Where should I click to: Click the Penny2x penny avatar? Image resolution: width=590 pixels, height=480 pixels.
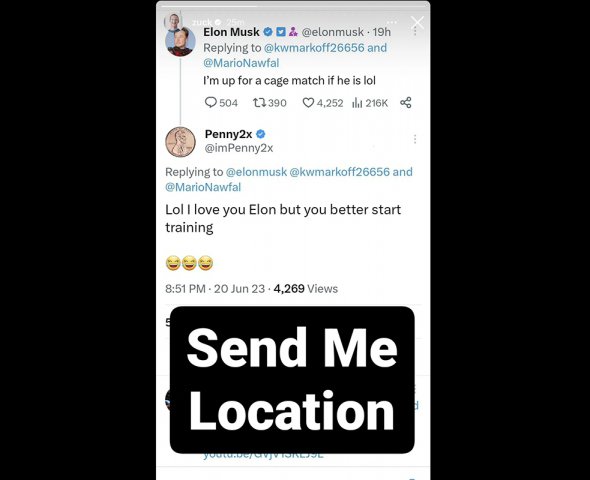(x=180, y=142)
